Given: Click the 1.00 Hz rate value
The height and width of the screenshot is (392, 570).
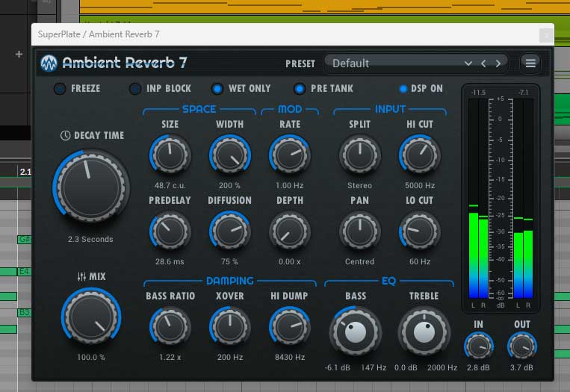Looking at the screenshot, I should pos(289,185).
